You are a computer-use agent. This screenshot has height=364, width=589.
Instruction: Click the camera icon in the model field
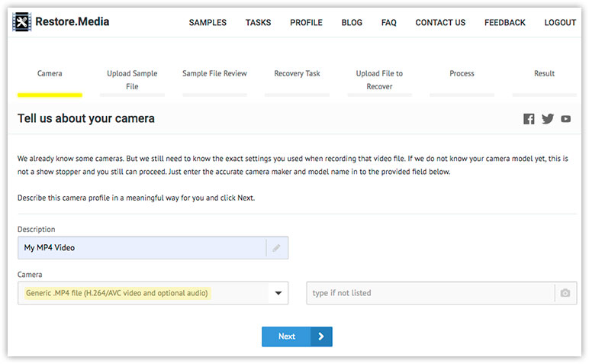[565, 293]
